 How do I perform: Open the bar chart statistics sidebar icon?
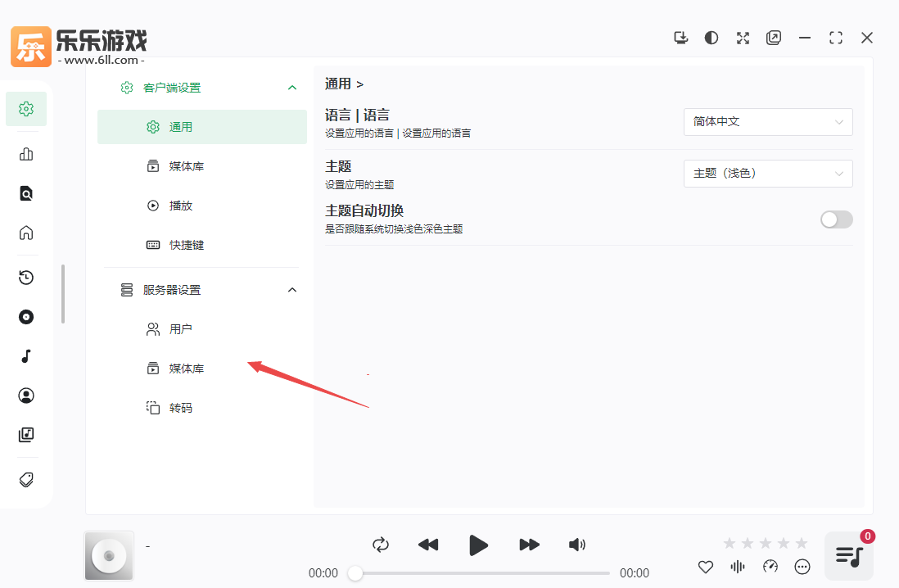tap(26, 154)
